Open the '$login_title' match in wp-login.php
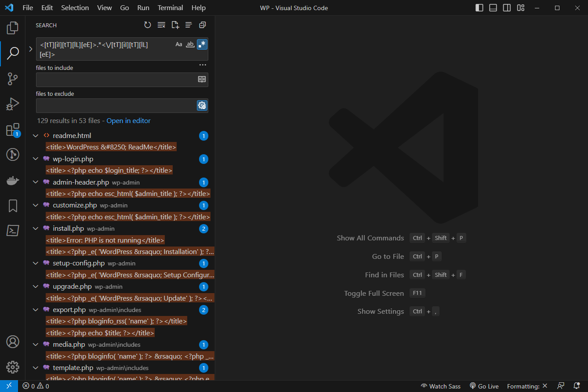Screen dimensions: 588x392 [109, 171]
